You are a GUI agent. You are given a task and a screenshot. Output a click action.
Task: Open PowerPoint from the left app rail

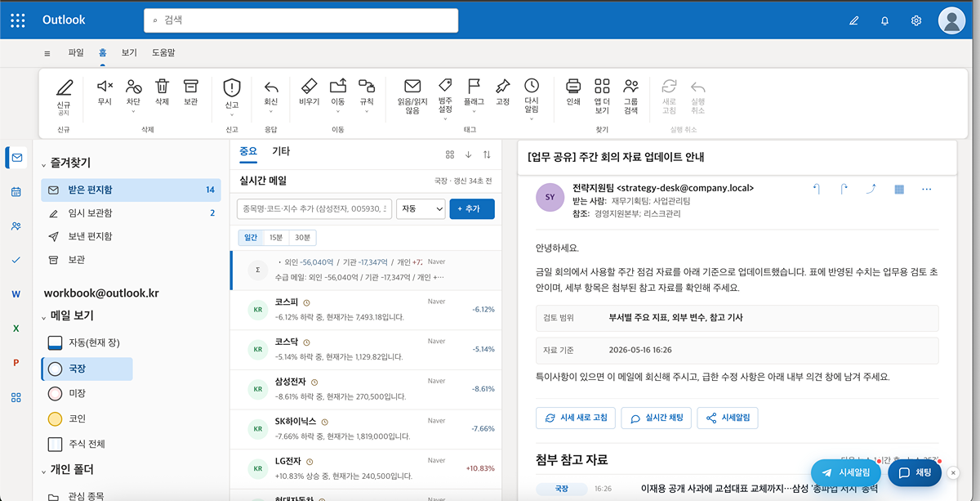[16, 363]
